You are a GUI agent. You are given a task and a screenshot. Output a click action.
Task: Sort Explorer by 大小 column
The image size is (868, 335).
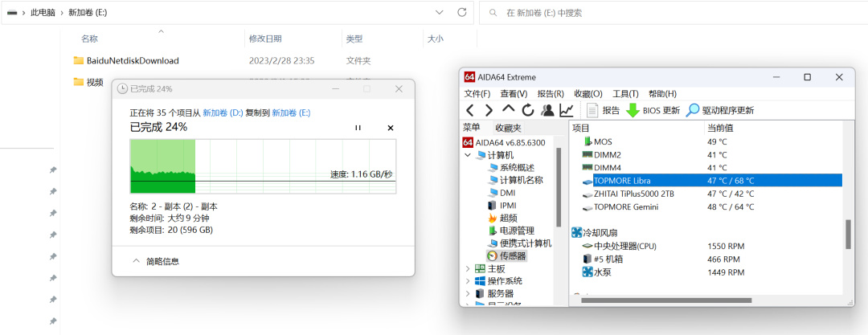(x=435, y=39)
